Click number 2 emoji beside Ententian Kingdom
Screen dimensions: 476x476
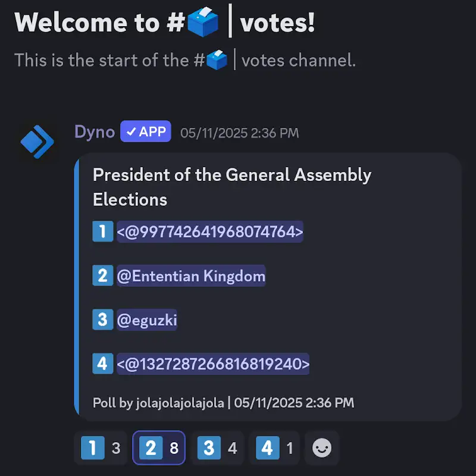click(102, 276)
